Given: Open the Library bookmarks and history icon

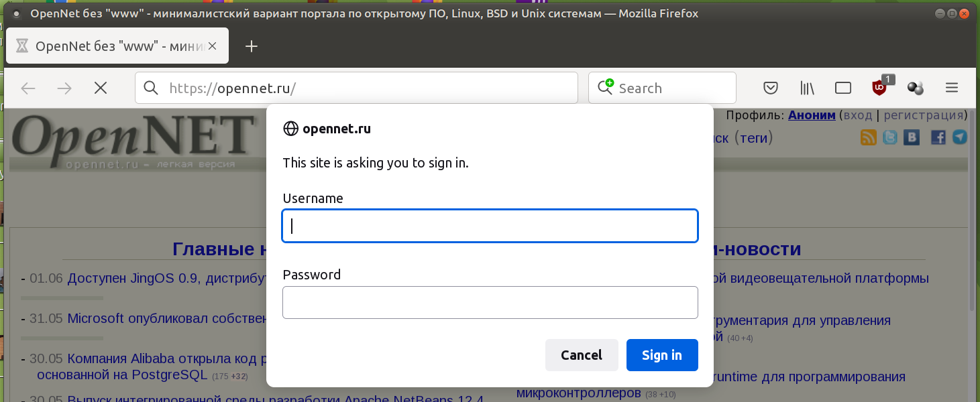Looking at the screenshot, I should coord(807,88).
